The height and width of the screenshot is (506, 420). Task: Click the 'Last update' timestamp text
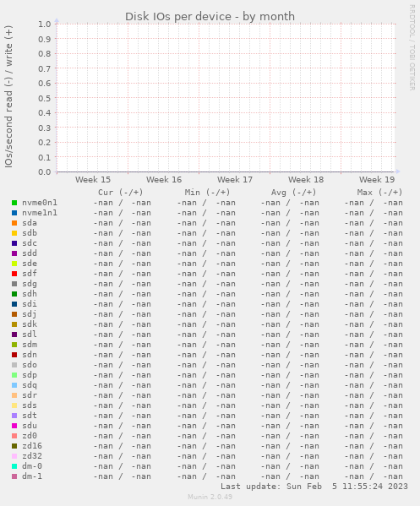pyautogui.click(x=314, y=487)
